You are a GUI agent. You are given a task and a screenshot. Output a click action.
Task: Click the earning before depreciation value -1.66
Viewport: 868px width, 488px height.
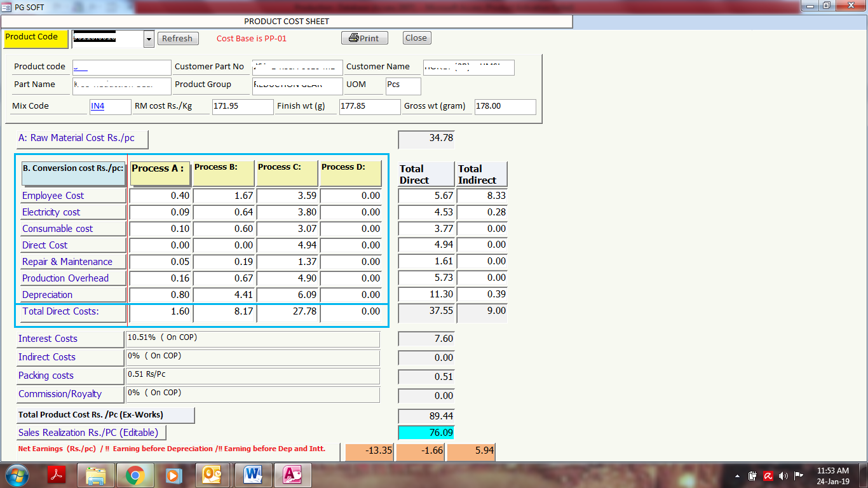pos(419,452)
